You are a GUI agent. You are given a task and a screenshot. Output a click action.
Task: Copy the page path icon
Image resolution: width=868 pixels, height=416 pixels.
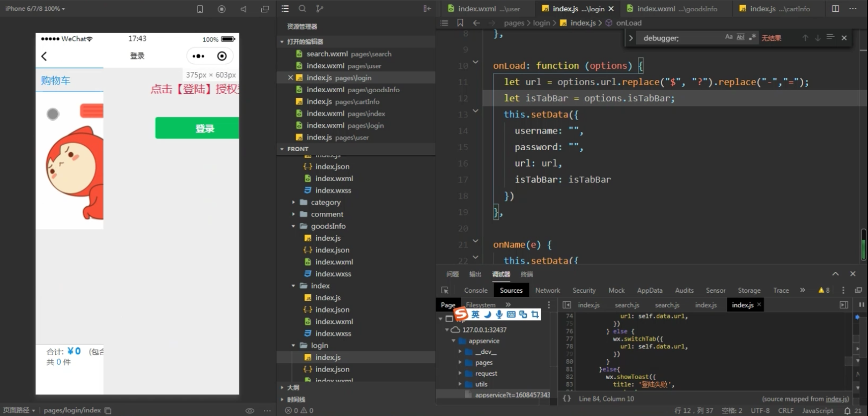[x=108, y=410]
